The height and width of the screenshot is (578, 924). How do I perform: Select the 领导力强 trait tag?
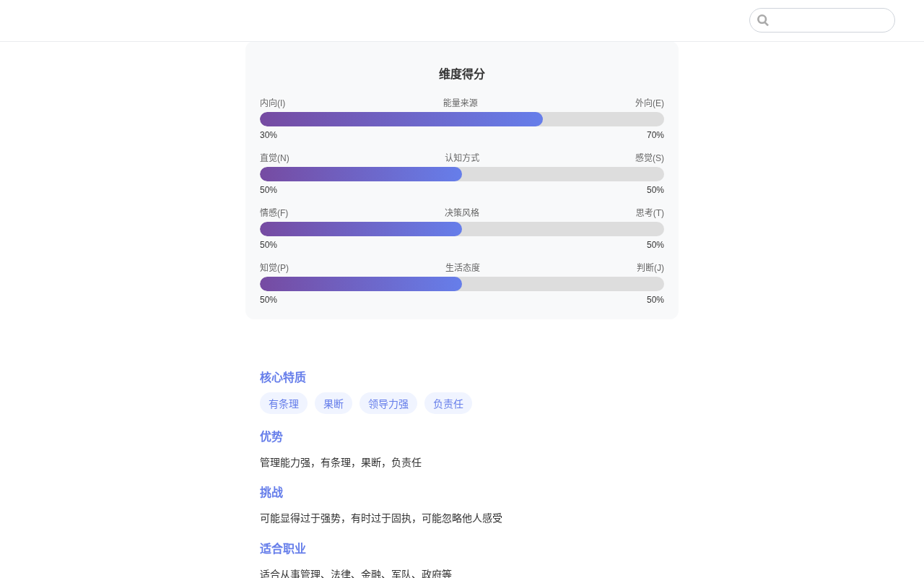(388, 403)
